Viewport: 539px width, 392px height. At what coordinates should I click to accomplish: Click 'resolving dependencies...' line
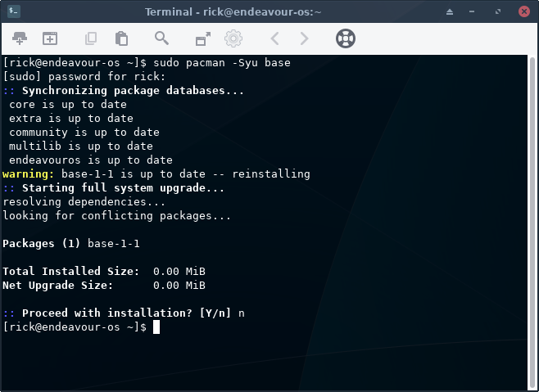coord(84,202)
